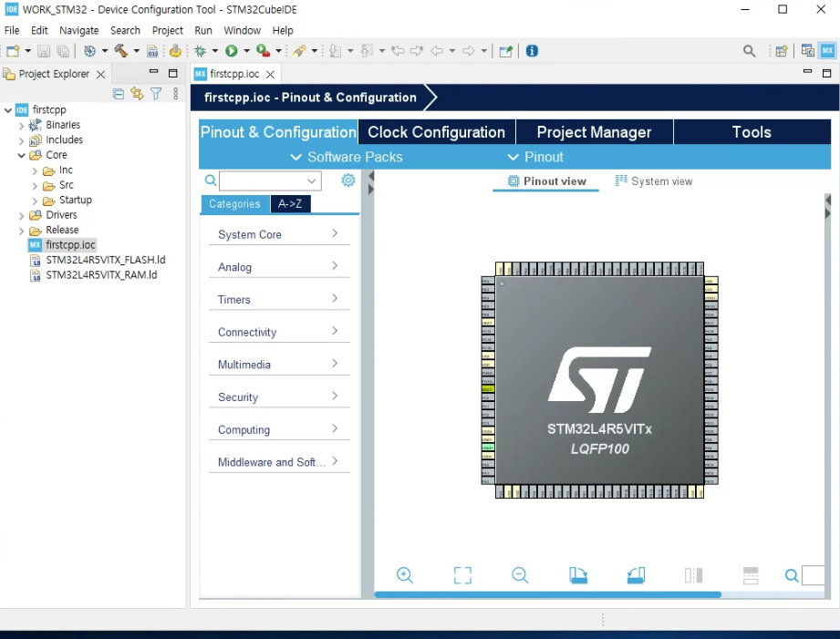Click the toolbar Search magnifier icon
The width and height of the screenshot is (840, 639).
tap(749, 51)
